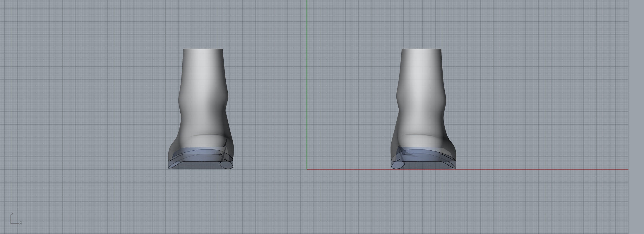Select the small ellipse curve under right boot
The height and width of the screenshot is (234, 644).
coord(398,166)
